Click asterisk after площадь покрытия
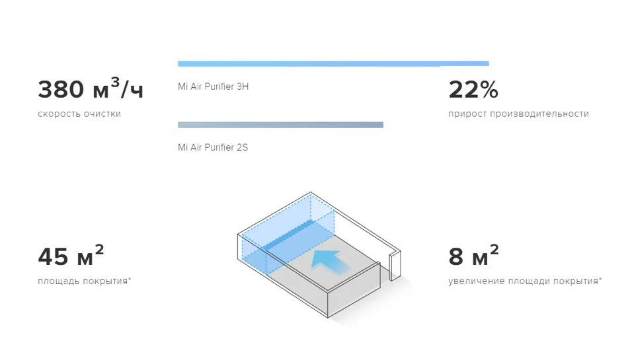The height and width of the screenshot is (364, 628). click(x=130, y=278)
